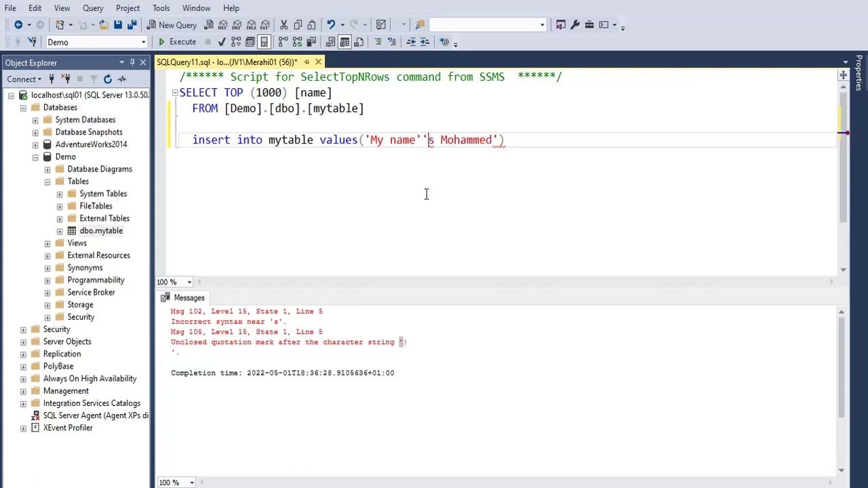Screen dimensions: 868x488
Task: Pin the Object Explorer panel
Action: click(132, 62)
